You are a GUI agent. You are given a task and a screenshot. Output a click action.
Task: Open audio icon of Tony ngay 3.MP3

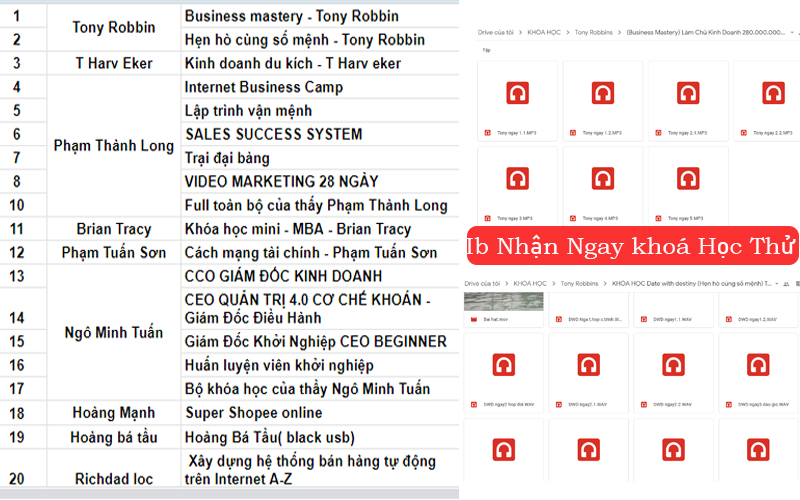click(x=517, y=179)
